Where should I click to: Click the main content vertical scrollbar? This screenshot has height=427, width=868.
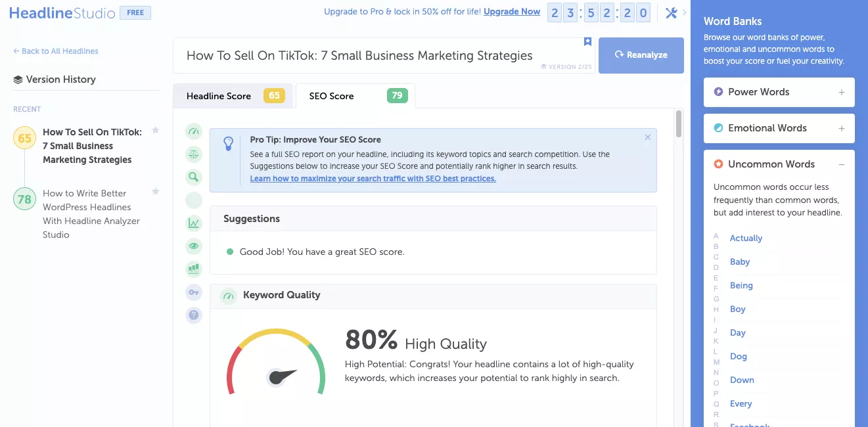tap(679, 124)
